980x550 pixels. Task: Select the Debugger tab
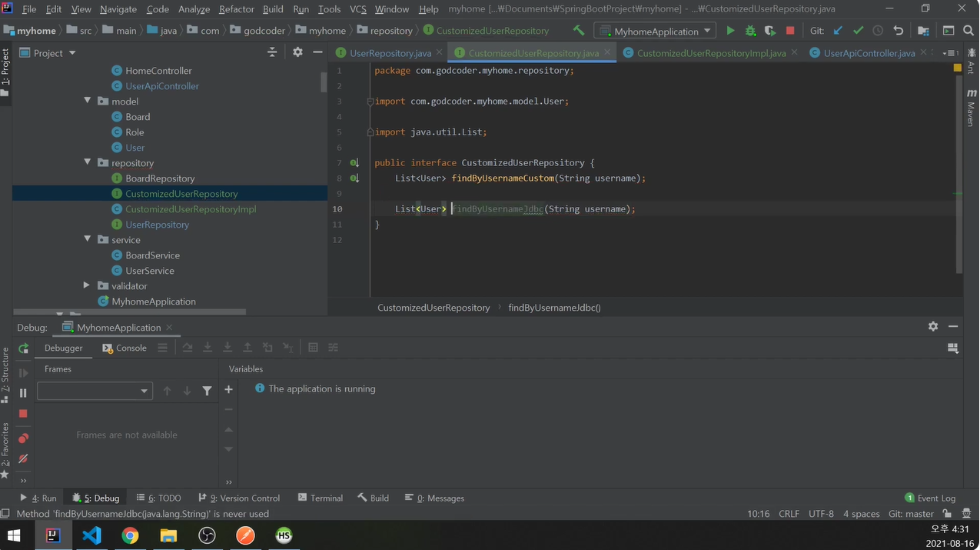click(63, 348)
